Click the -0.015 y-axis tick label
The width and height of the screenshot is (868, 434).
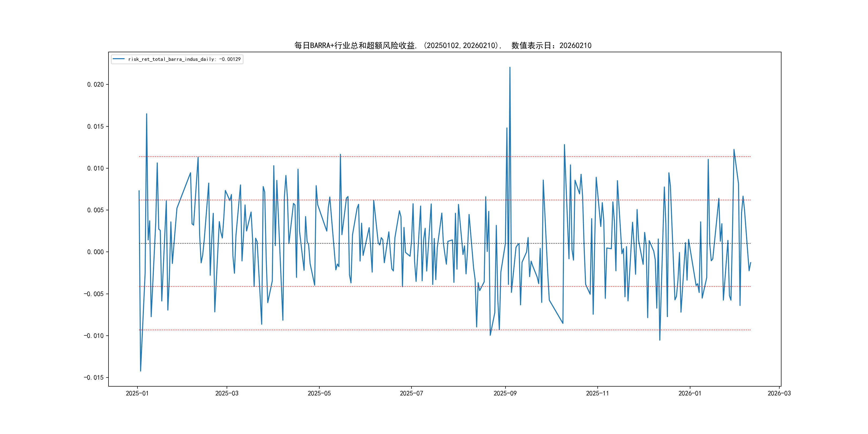[94, 377]
